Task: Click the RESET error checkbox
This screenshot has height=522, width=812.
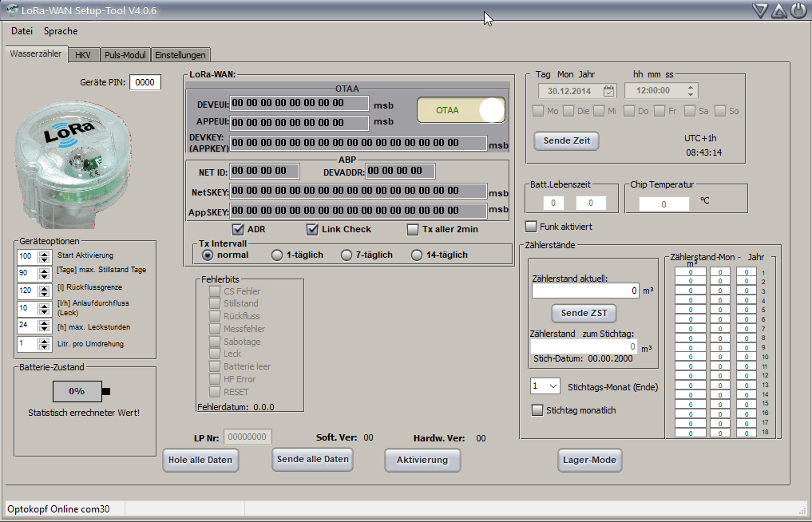Action: [215, 391]
